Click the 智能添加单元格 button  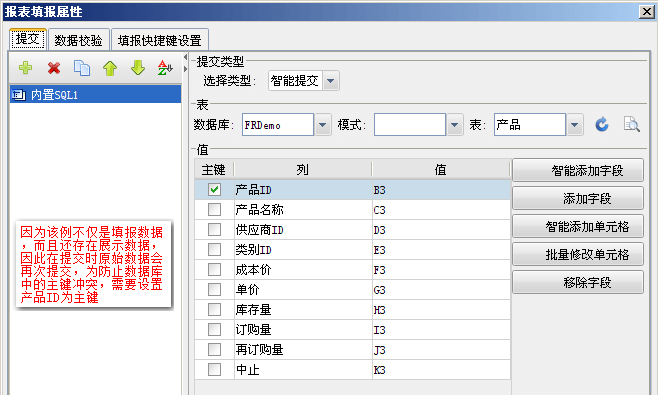pyautogui.click(x=578, y=226)
